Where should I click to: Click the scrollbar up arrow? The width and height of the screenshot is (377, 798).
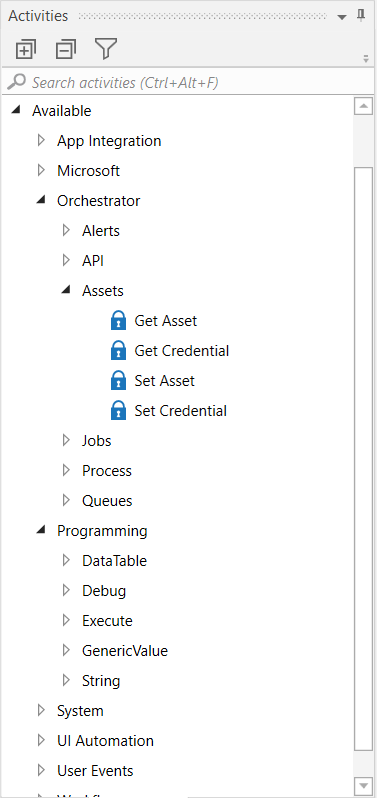[x=363, y=106]
